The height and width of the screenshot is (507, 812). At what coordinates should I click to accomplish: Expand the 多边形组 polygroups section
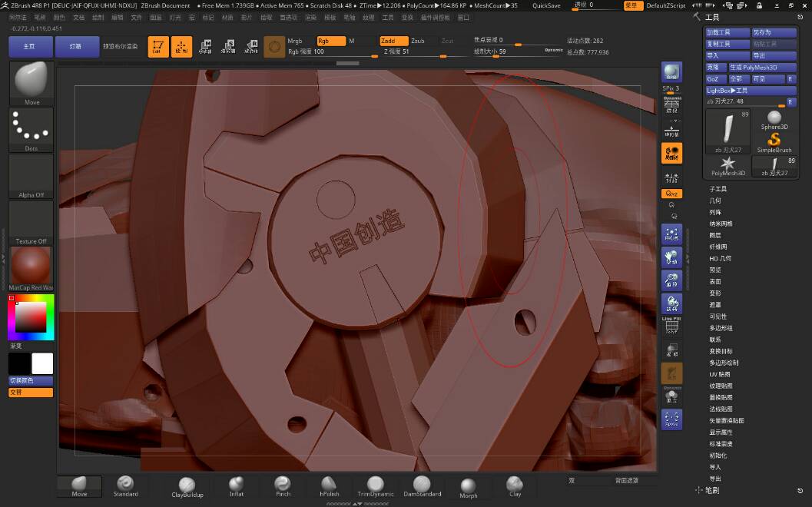click(721, 328)
